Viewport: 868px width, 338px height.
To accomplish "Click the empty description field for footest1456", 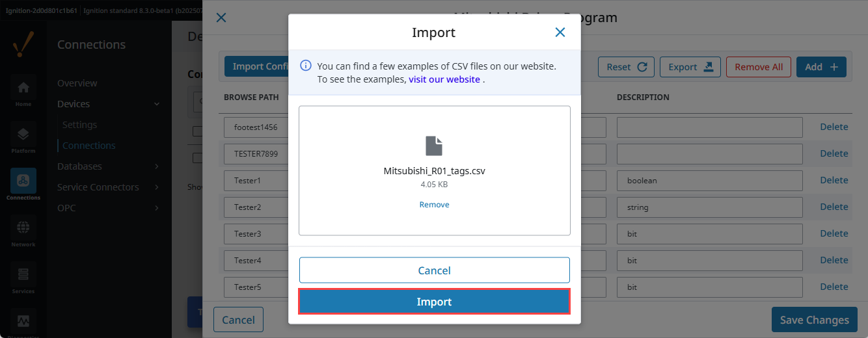I will (709, 127).
